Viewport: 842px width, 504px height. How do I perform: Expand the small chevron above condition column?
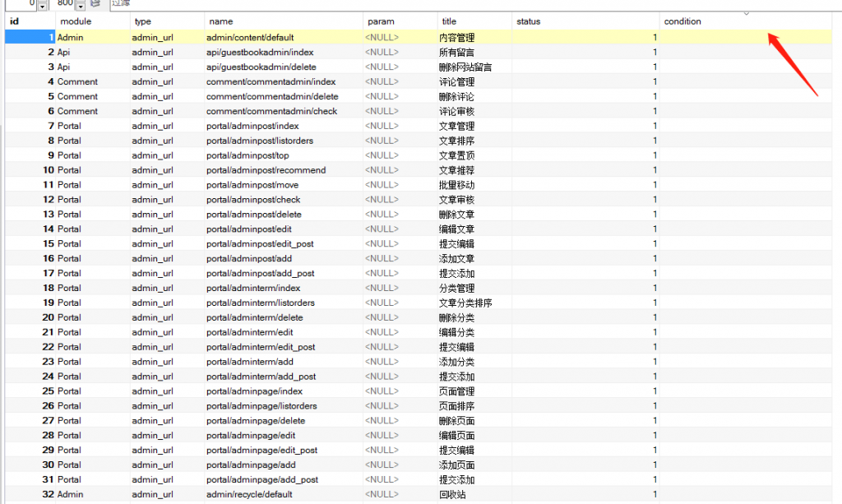tap(747, 12)
